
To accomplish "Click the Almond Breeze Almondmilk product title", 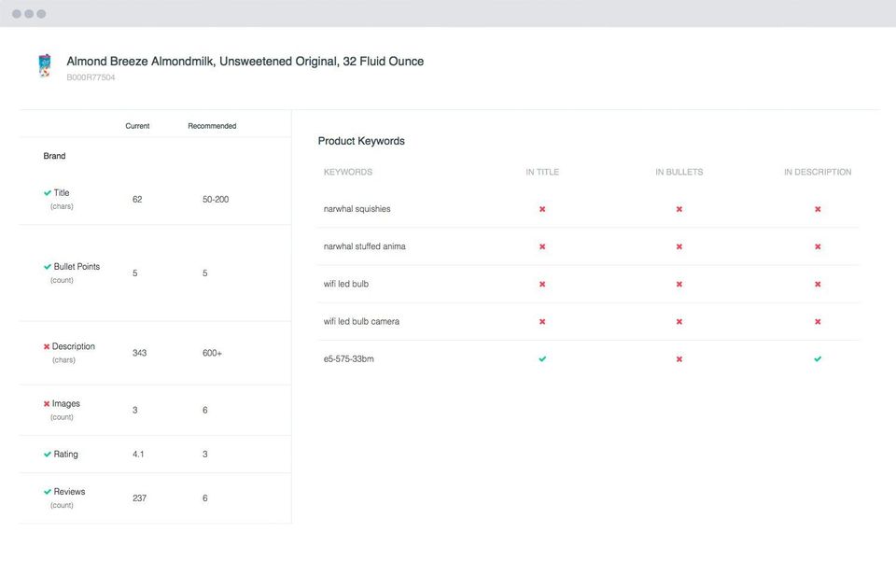I will pyautogui.click(x=245, y=62).
